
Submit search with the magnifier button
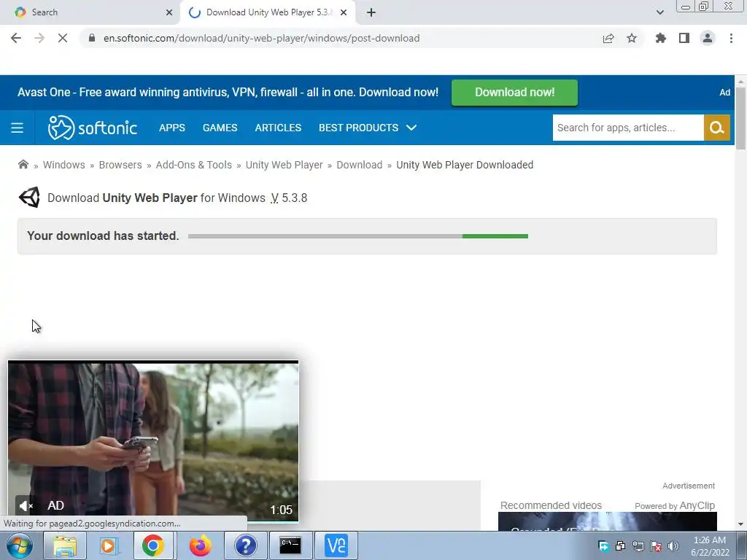coord(716,128)
